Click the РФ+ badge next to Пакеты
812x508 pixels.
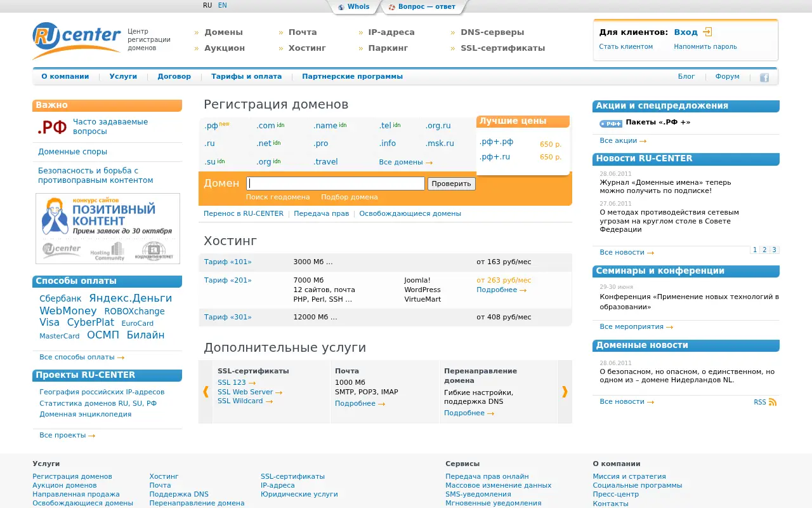[611, 123]
